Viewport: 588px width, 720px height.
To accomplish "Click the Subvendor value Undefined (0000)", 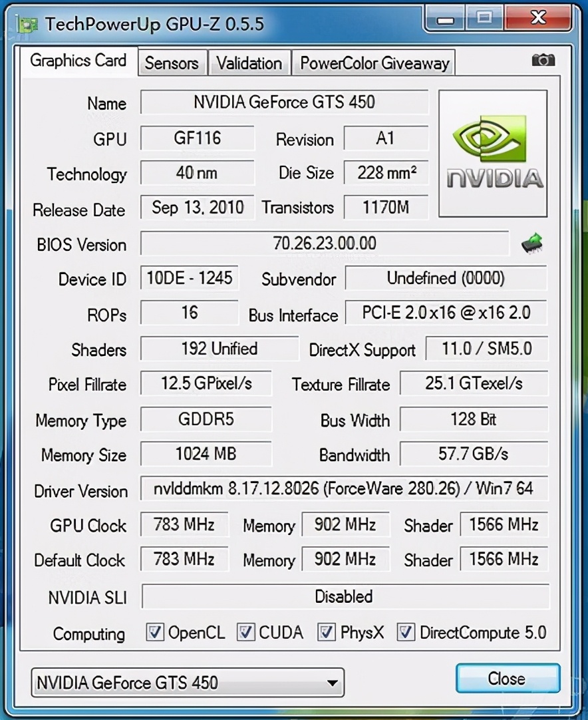I will (x=446, y=277).
